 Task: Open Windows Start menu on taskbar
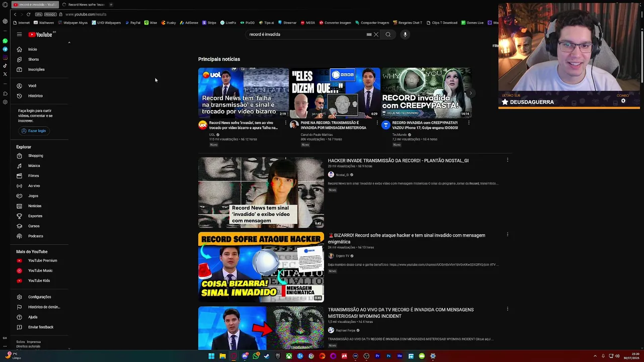pos(211,356)
